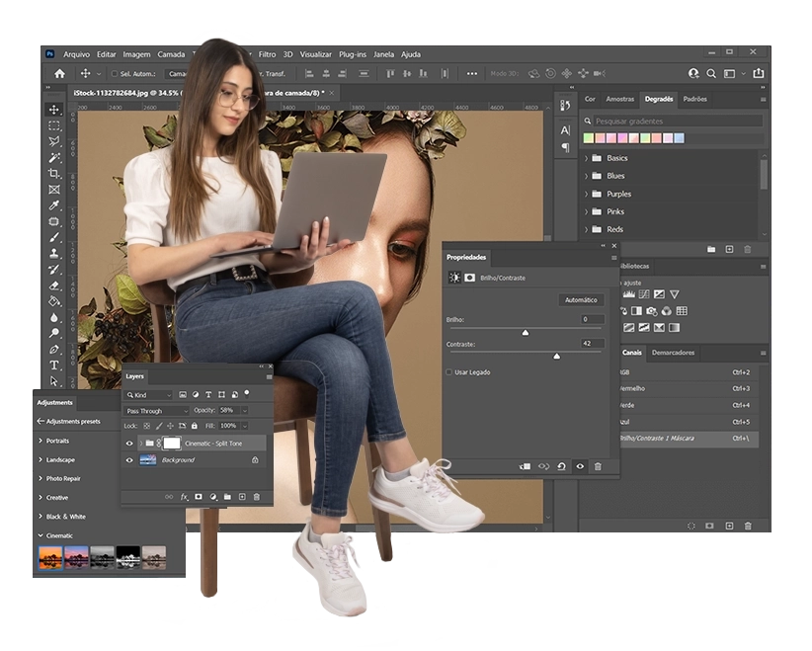Click the Automático button

581,300
